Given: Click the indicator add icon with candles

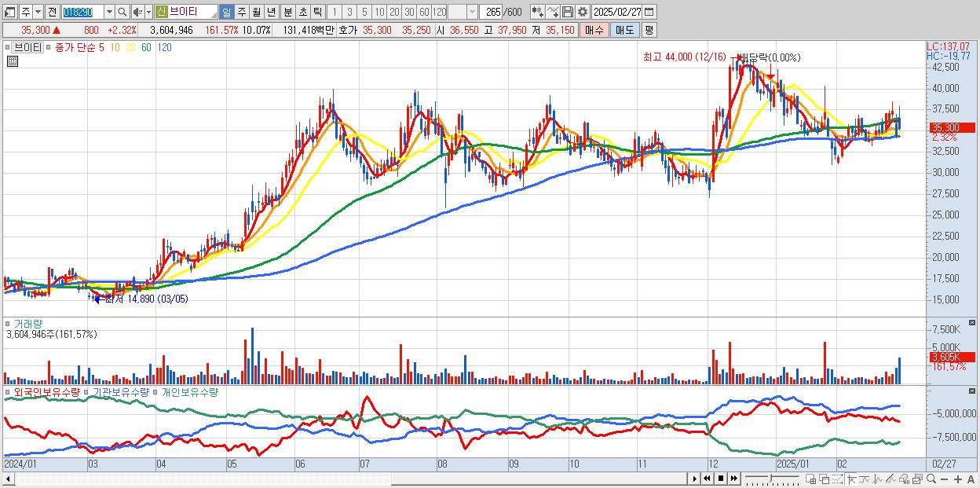Looking at the screenshot, I should tap(537, 12).
